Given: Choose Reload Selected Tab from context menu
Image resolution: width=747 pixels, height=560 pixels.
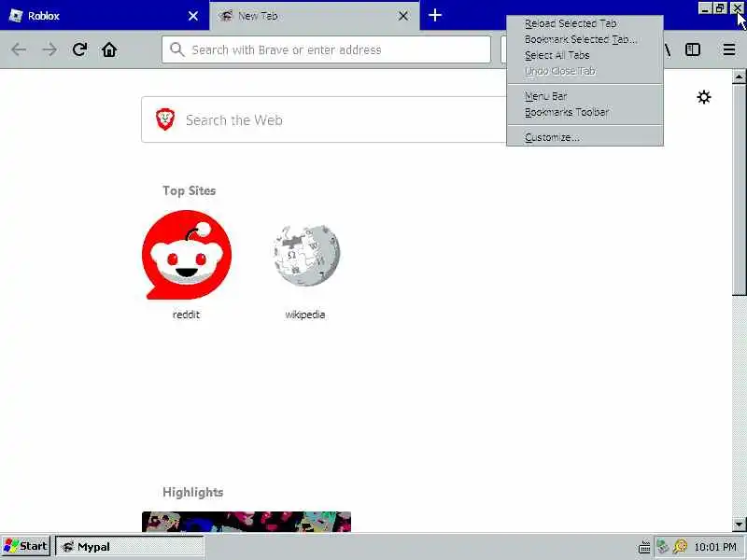Looking at the screenshot, I should pos(585,23).
